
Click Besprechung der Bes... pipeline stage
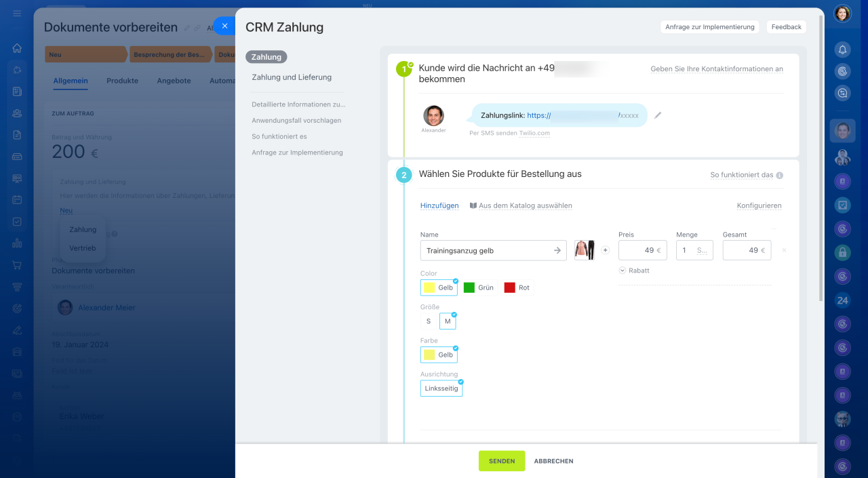[x=170, y=54]
